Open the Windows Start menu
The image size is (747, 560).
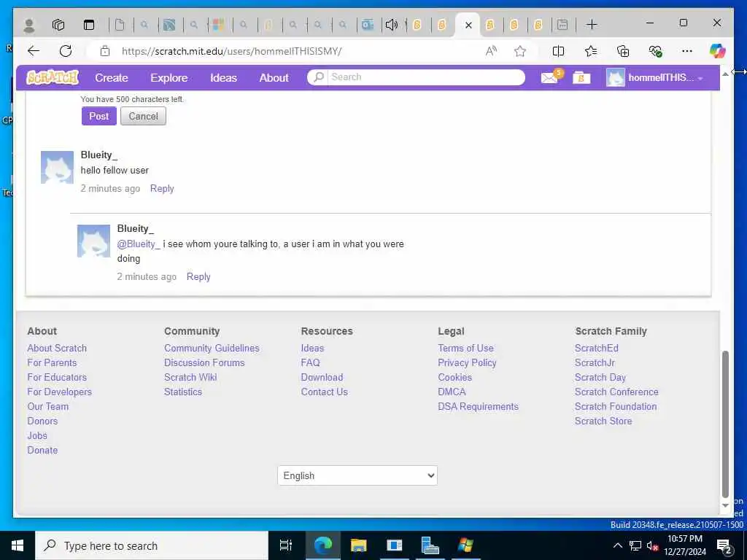point(18,545)
